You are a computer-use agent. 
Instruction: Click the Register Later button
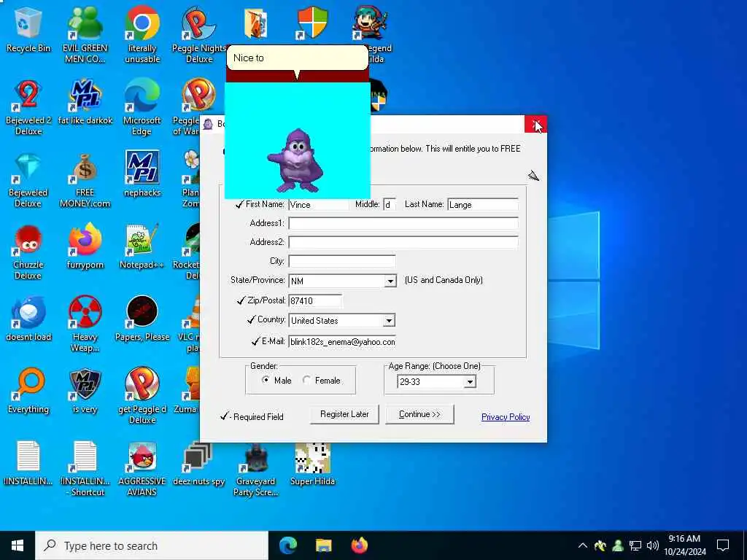click(x=344, y=414)
